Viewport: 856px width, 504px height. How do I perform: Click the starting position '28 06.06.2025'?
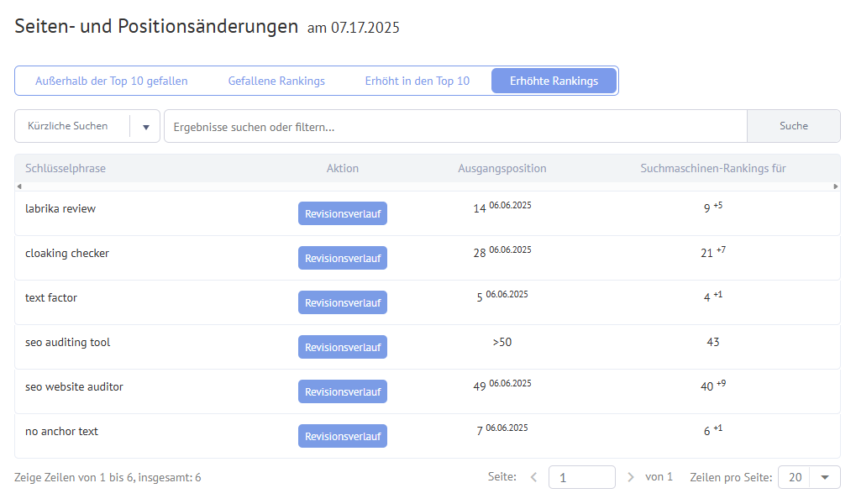(502, 252)
